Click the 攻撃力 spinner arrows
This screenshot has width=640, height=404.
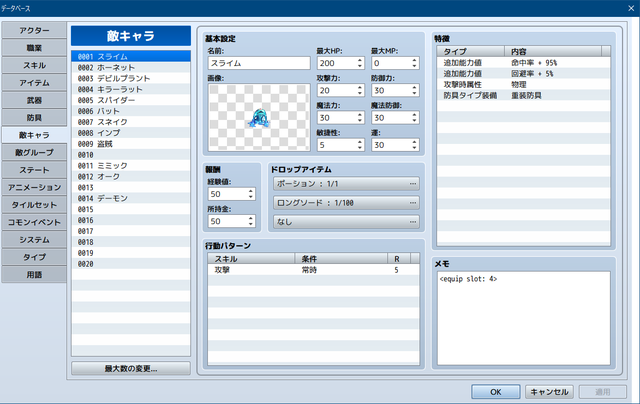360,90
